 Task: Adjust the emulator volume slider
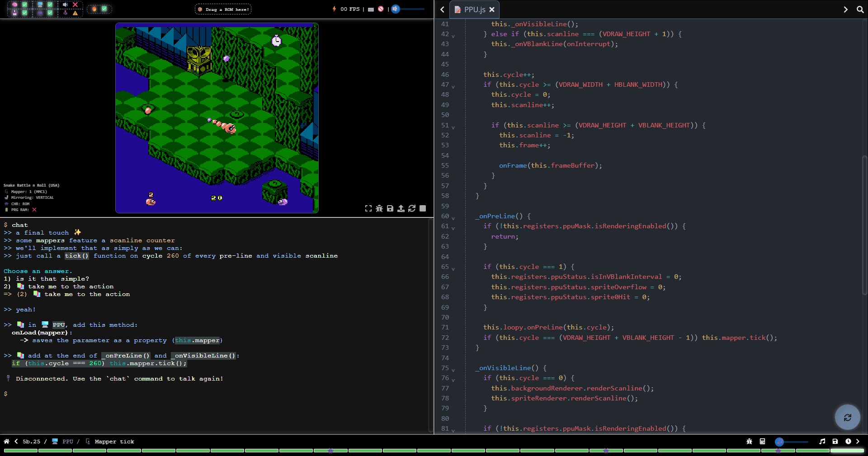[x=408, y=9]
